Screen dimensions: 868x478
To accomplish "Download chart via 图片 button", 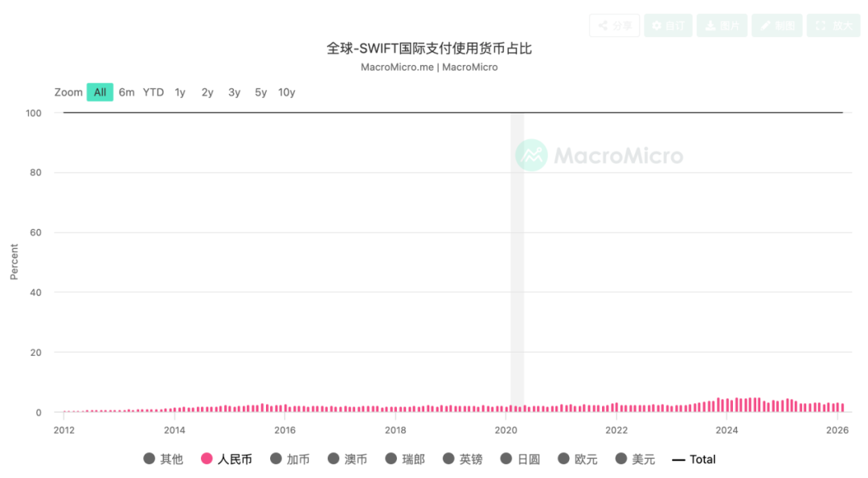I will tap(722, 26).
